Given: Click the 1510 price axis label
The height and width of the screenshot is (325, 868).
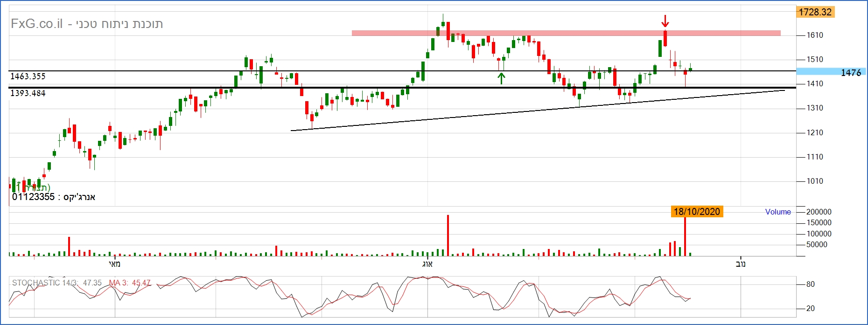Looking at the screenshot, I should pos(815,59).
